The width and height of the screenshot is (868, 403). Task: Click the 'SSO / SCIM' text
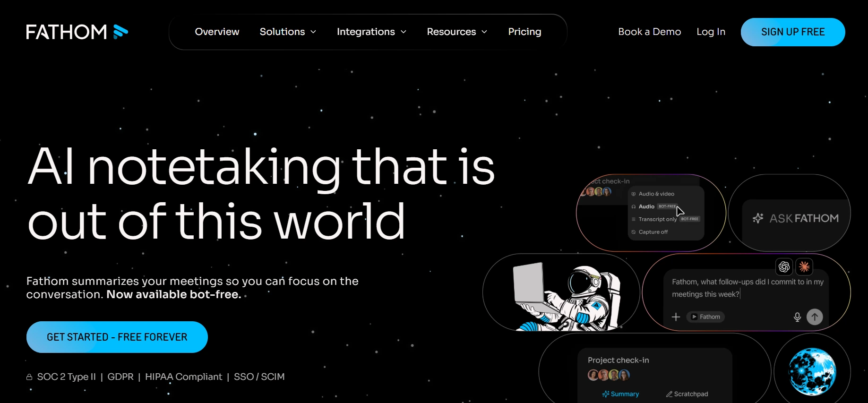pyautogui.click(x=259, y=377)
